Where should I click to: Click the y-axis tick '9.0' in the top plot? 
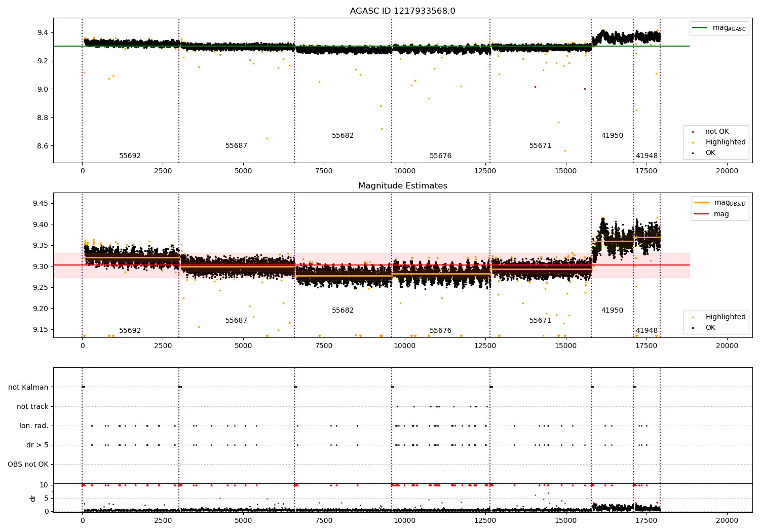[x=43, y=90]
